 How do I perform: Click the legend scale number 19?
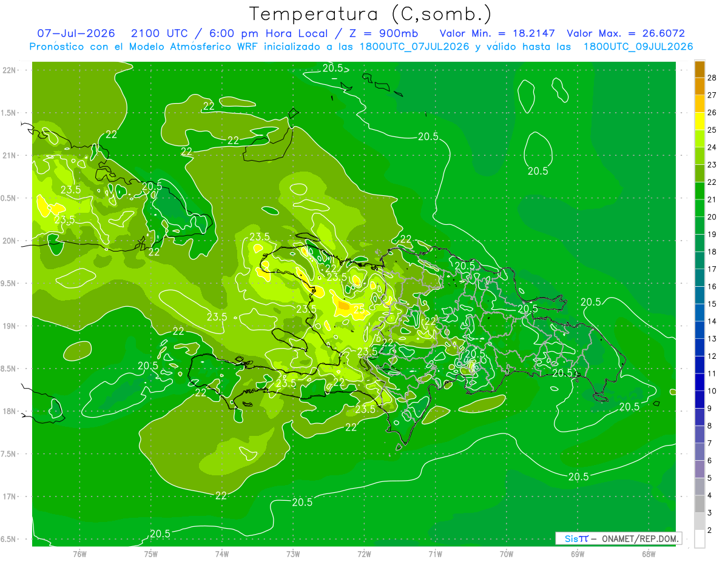[712, 234]
